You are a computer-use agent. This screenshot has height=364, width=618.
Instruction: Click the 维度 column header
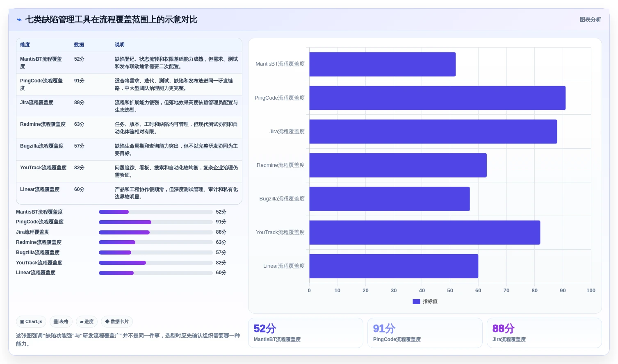tap(25, 45)
